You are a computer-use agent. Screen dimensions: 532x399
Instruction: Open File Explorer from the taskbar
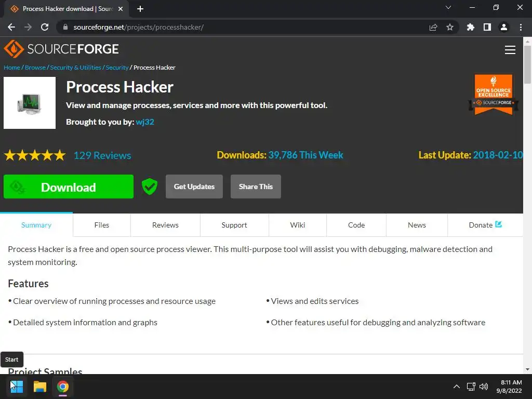39,387
